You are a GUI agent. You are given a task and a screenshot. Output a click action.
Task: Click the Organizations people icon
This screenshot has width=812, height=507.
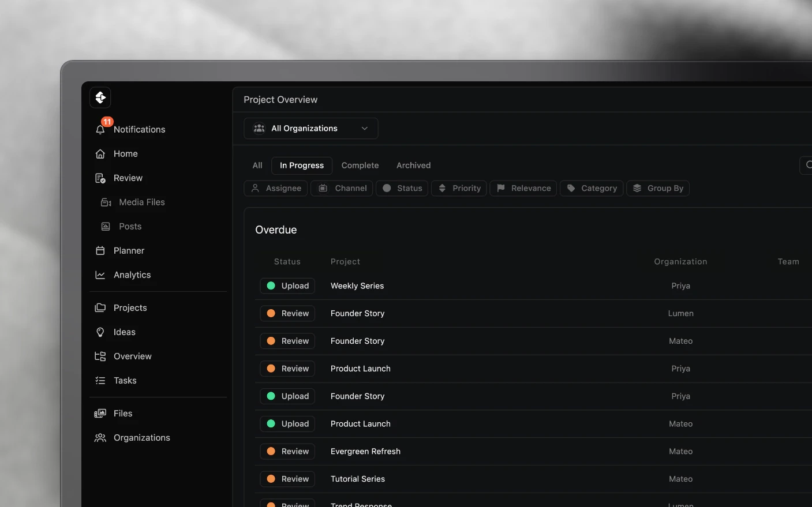[x=100, y=438]
